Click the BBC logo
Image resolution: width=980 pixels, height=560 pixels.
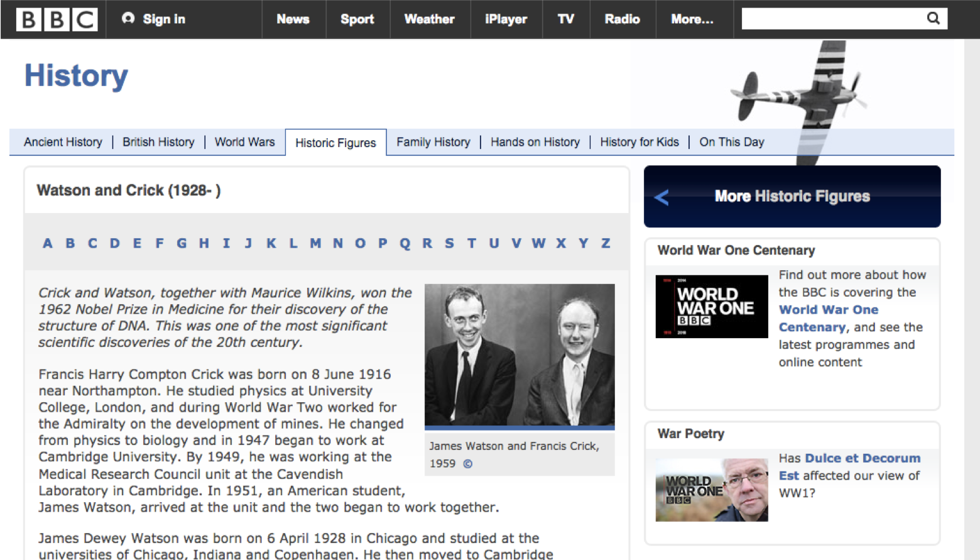57,19
